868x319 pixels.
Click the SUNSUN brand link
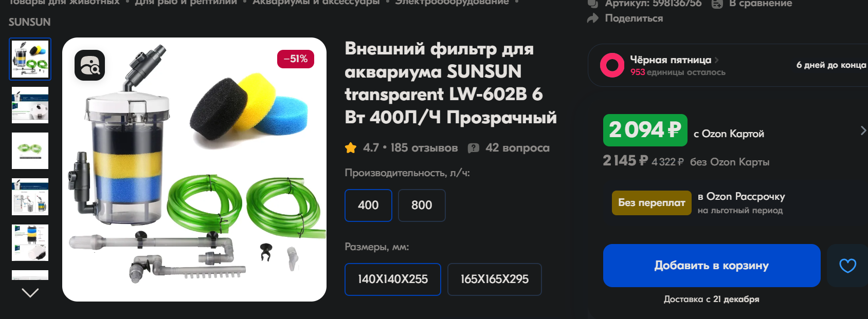coord(29,22)
